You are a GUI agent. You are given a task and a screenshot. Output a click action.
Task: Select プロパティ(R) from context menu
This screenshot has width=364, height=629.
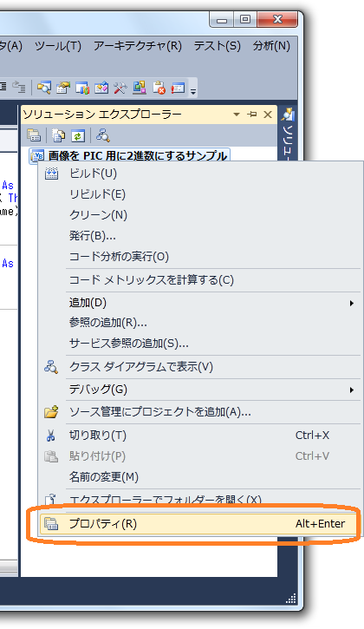(x=198, y=523)
